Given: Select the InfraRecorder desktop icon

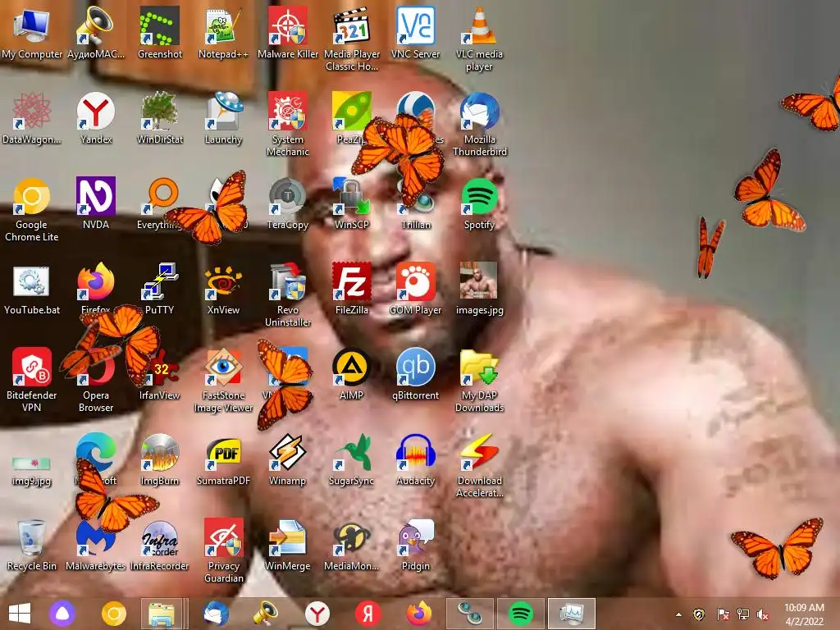Looking at the screenshot, I should click(160, 545).
